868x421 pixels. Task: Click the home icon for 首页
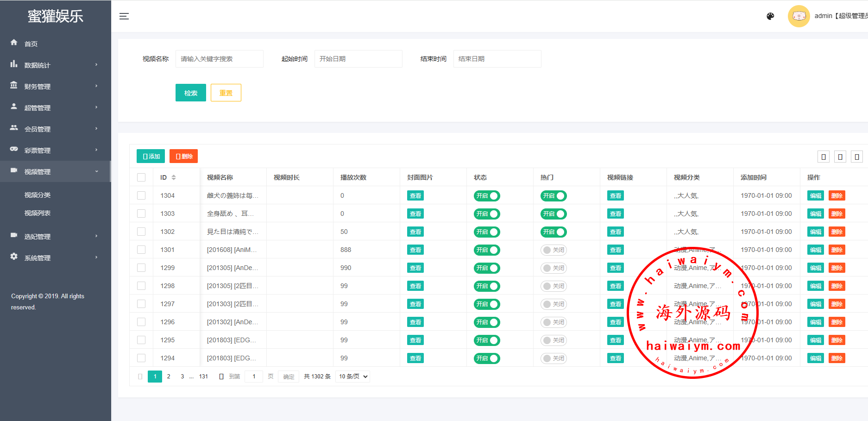[14, 43]
